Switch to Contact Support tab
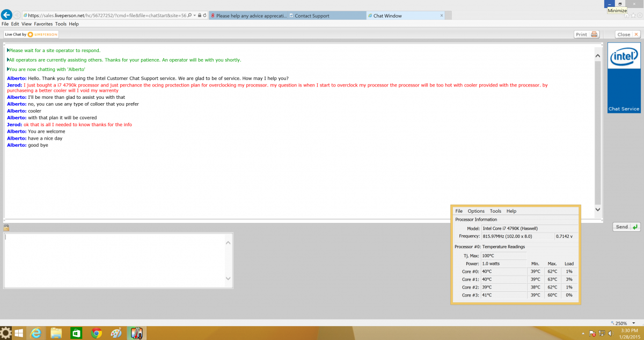This screenshot has height=340, width=644. point(327,16)
